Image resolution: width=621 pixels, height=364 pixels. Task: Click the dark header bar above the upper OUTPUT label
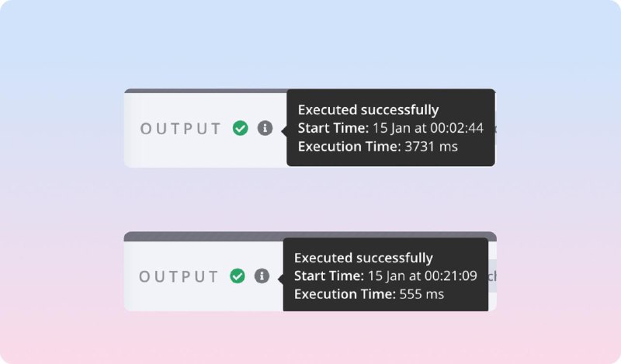point(206,91)
